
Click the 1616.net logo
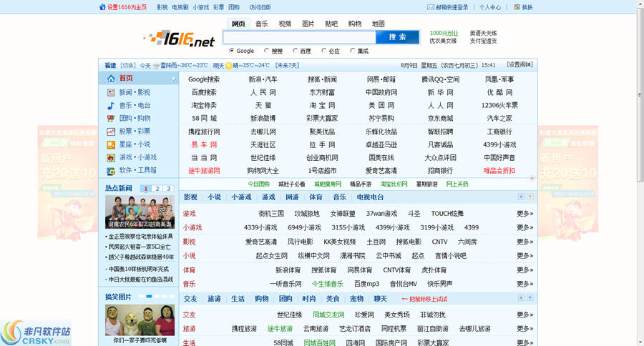(x=180, y=39)
